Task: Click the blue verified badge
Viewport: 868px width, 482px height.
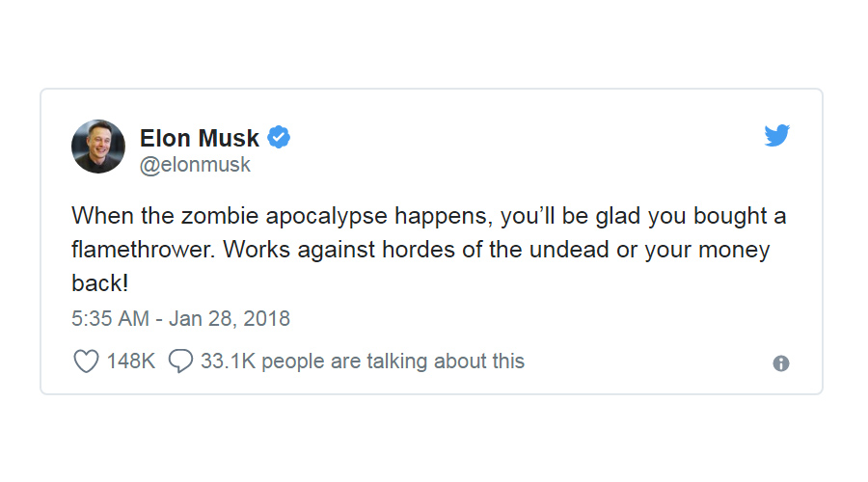Action: (x=279, y=137)
